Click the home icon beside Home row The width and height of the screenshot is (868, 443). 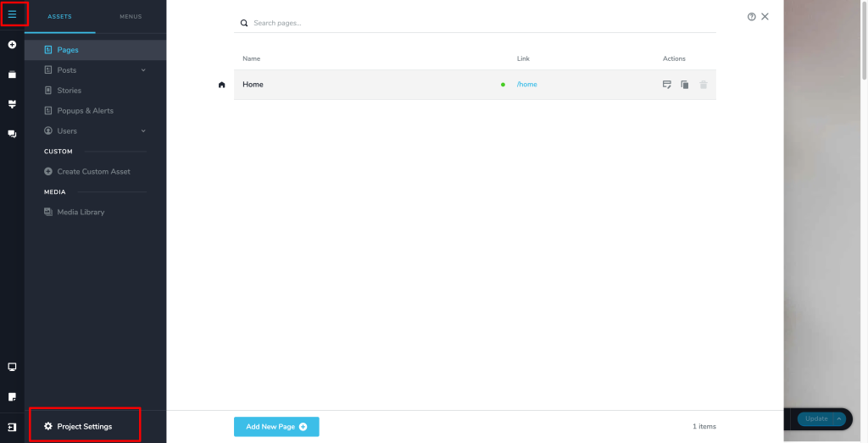[x=222, y=85]
